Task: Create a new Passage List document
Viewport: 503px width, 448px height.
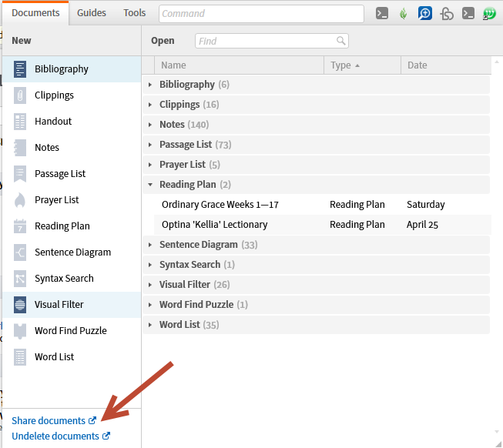Action: 72,174
